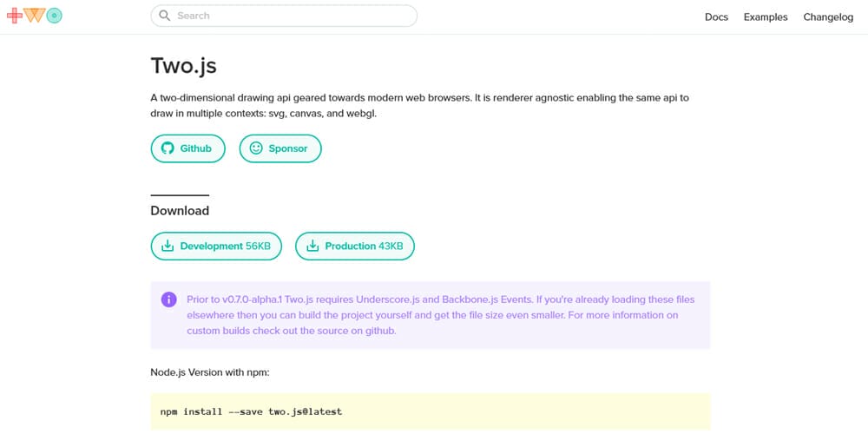Click the Production download arrow icon

coord(312,246)
